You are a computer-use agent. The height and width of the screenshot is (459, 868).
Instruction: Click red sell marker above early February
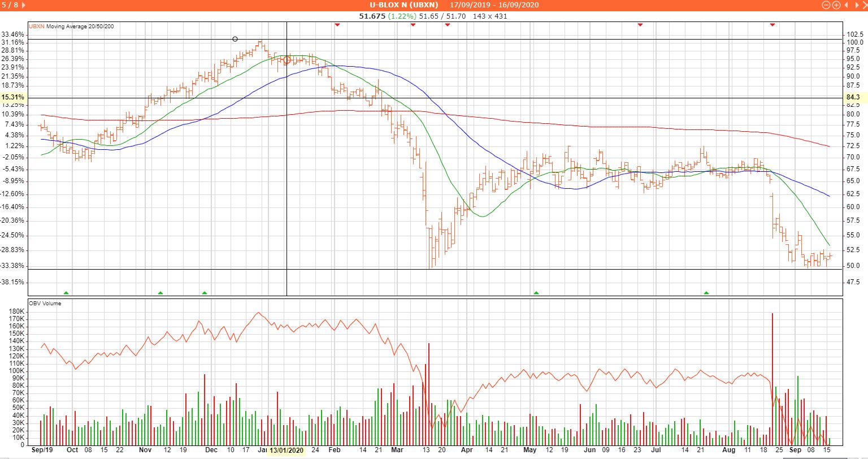pyautogui.click(x=337, y=25)
